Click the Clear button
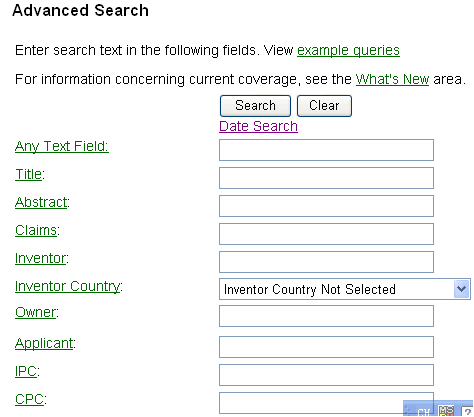 tap(324, 106)
